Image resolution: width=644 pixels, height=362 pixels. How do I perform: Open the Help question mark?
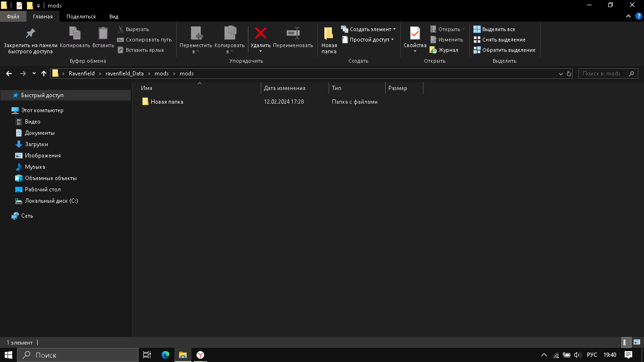tap(639, 16)
